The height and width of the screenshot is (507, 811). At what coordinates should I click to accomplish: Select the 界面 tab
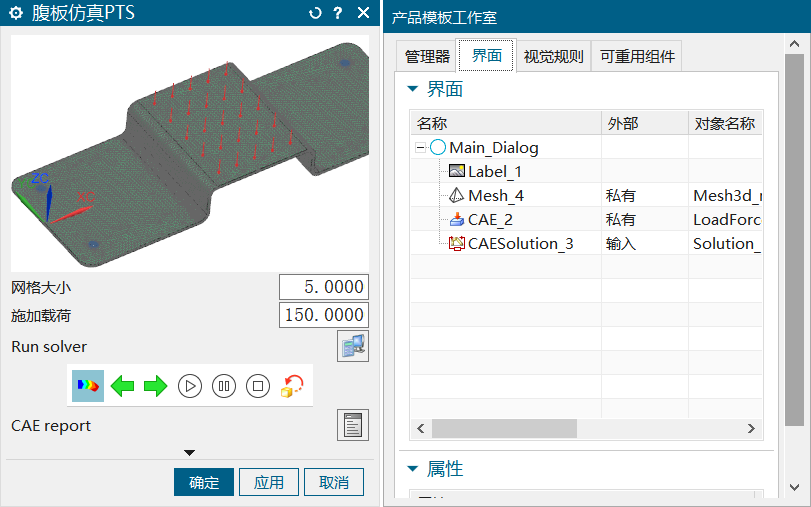[x=486, y=55]
